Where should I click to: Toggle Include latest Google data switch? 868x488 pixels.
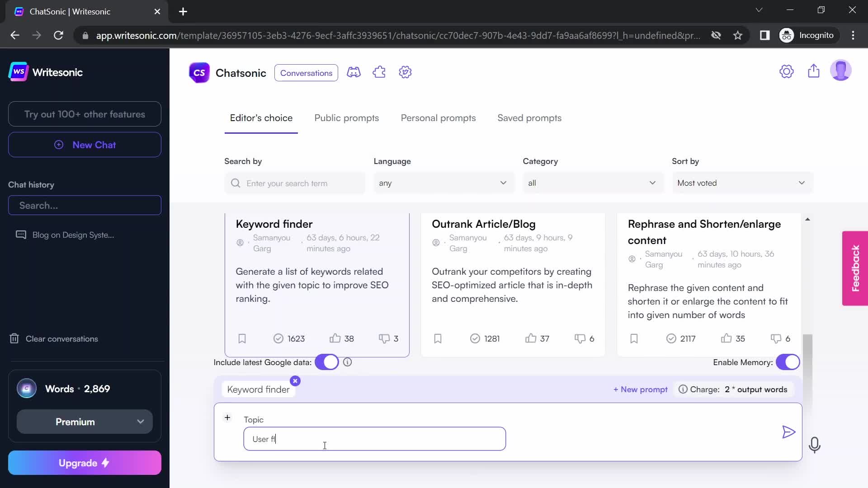click(x=327, y=361)
